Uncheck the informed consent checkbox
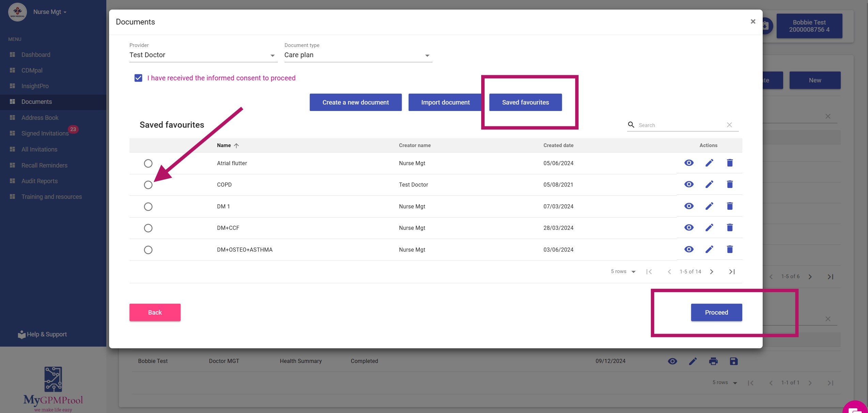Screen dimensions: 868x413 click(x=138, y=78)
